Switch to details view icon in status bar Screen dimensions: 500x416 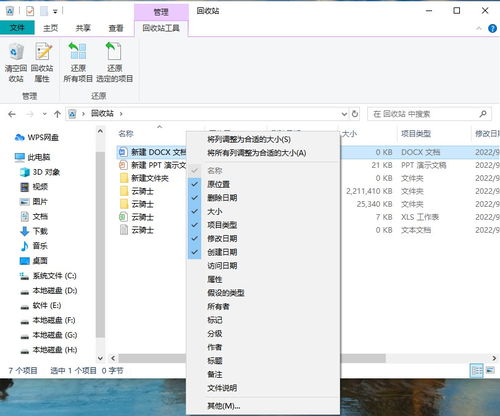[477, 370]
